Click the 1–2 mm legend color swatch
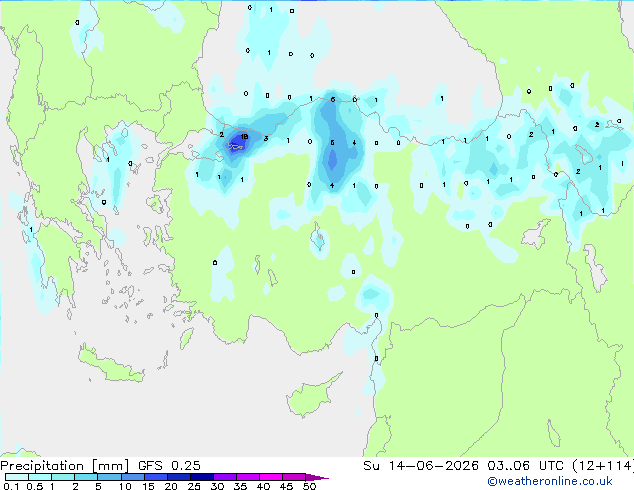The image size is (634, 490). pos(63,477)
